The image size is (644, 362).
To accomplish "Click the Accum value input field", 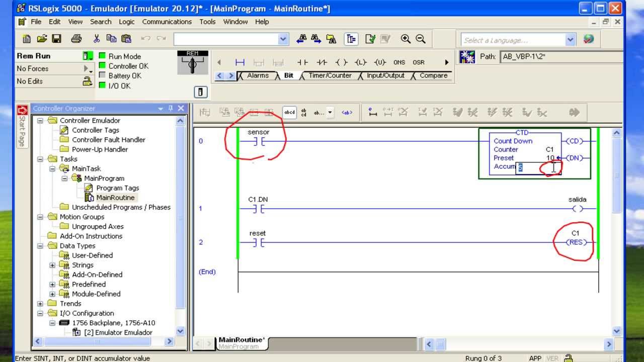I will pos(539,168).
